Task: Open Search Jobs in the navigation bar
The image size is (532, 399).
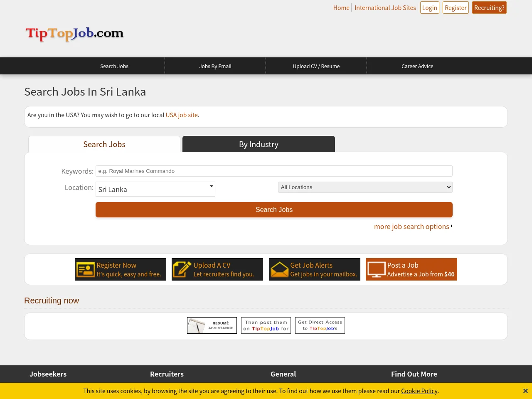Action: pos(114,66)
